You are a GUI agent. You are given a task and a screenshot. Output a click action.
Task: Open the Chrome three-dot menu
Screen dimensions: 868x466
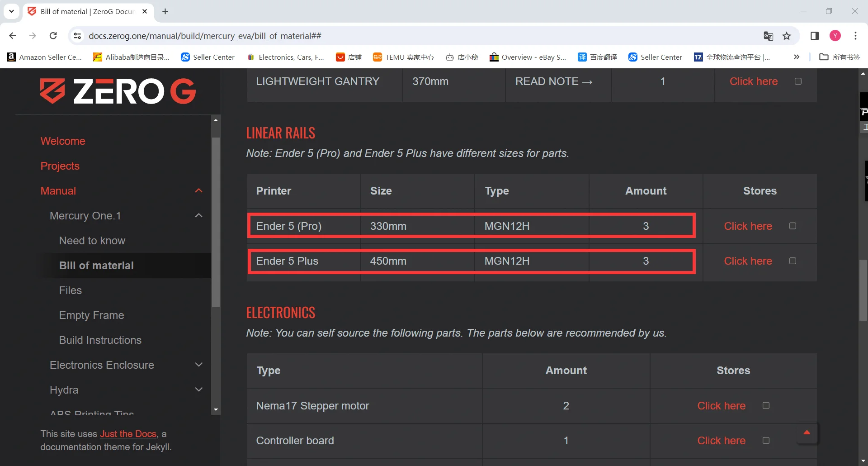coord(855,36)
